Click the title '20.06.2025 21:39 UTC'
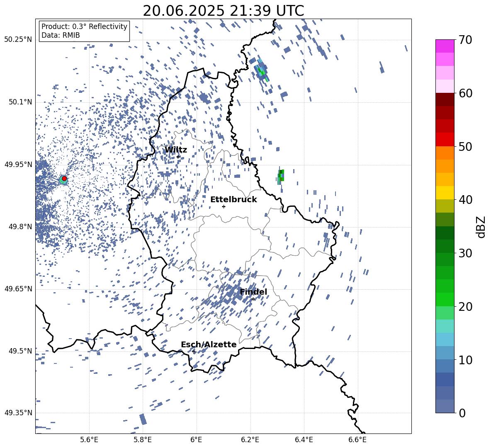 point(223,11)
